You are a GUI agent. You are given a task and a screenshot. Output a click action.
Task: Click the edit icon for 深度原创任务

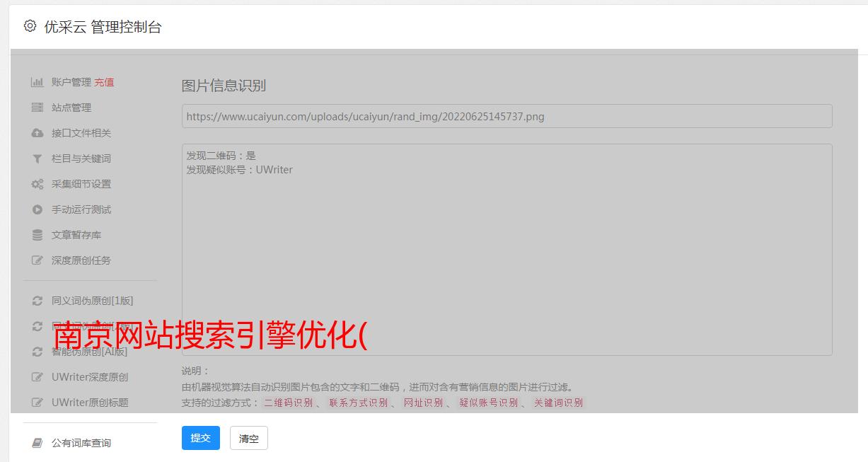(37, 260)
